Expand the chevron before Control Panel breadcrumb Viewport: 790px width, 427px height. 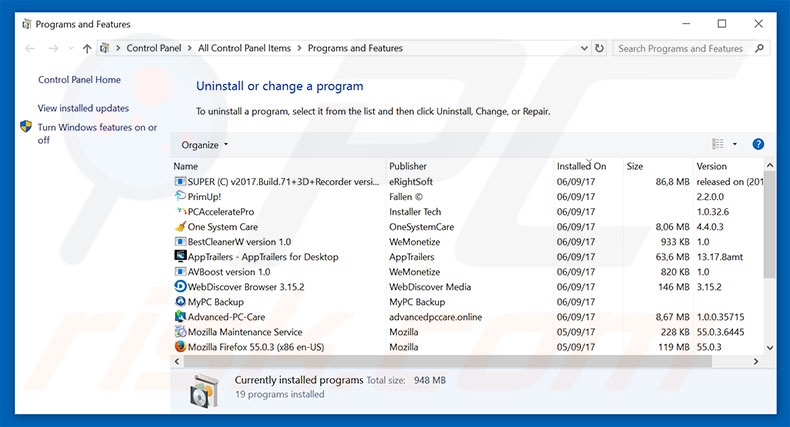coord(118,48)
